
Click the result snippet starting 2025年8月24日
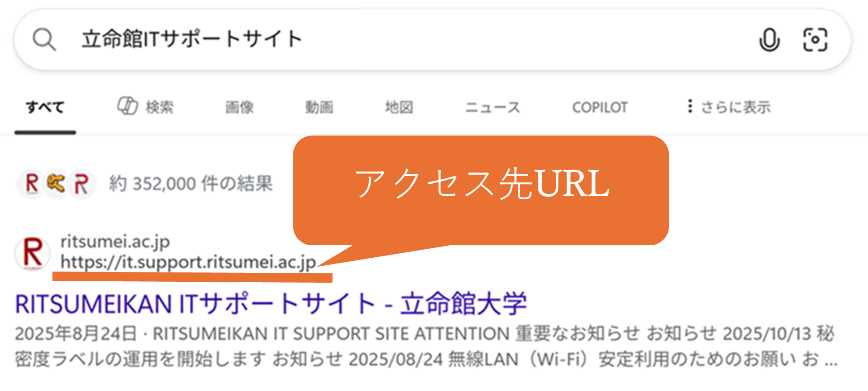[426, 346]
